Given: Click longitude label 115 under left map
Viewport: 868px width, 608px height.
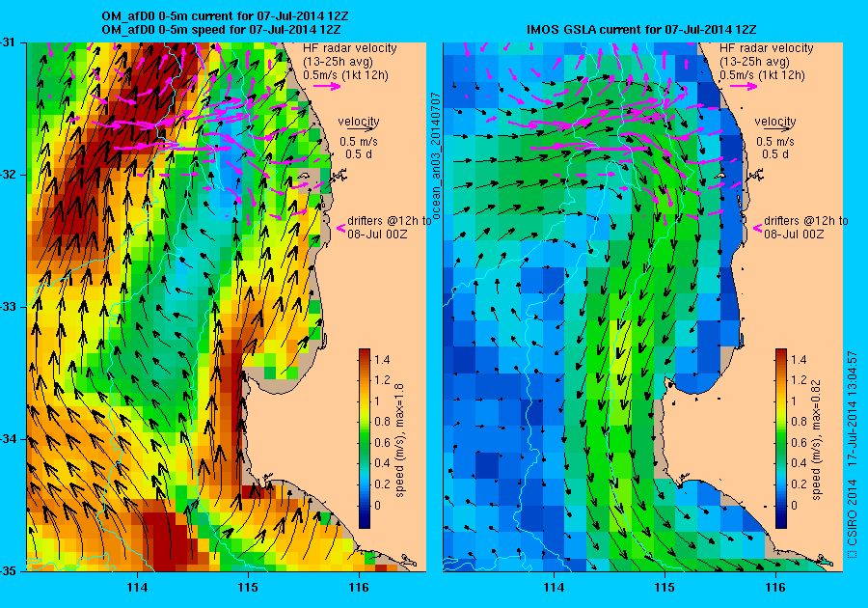Looking at the screenshot, I should pyautogui.click(x=248, y=588).
